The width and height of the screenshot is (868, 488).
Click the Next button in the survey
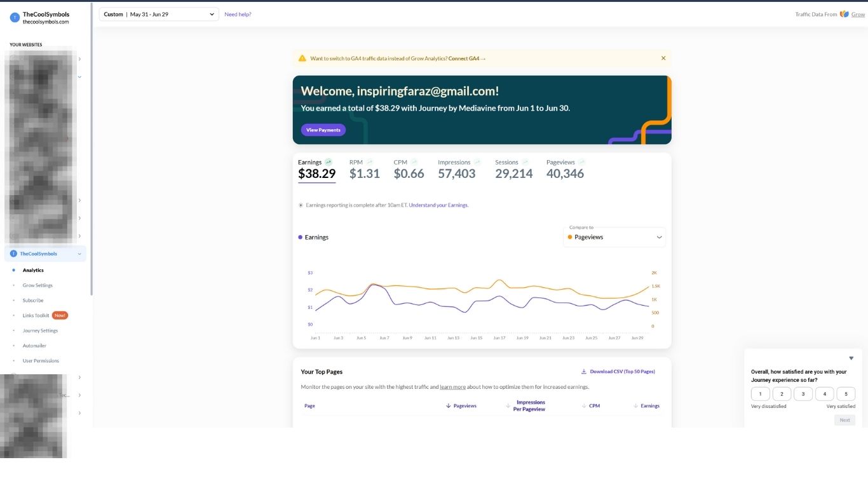844,420
